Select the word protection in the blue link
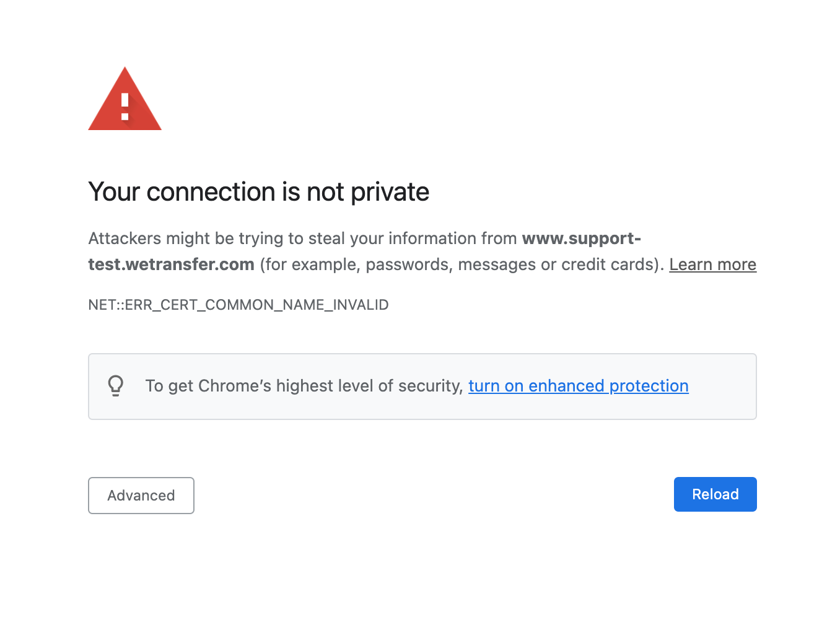Viewport: 840px width, 643px height. [649, 386]
